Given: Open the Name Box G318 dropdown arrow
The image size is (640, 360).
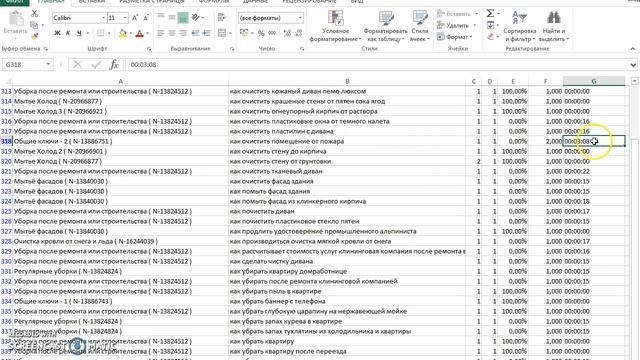Looking at the screenshot, I should [x=48, y=64].
